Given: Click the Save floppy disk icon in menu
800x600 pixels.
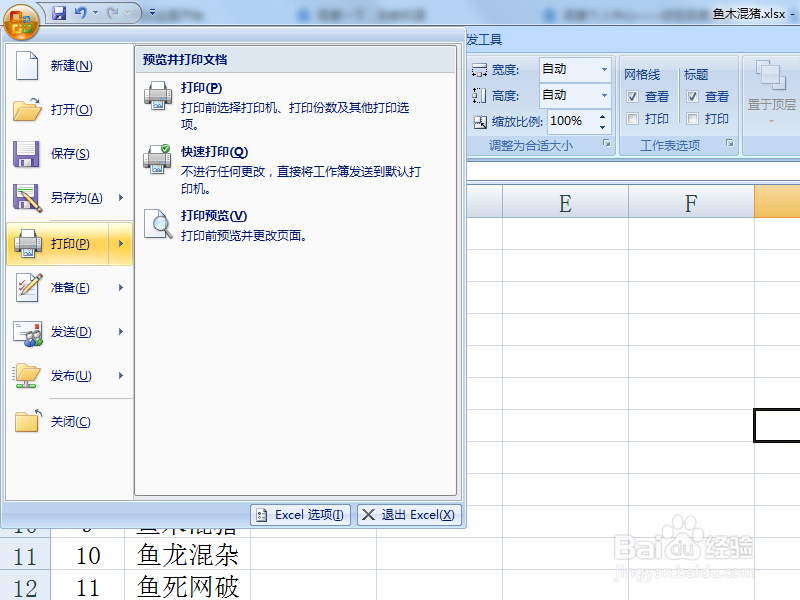Looking at the screenshot, I should click(26, 154).
